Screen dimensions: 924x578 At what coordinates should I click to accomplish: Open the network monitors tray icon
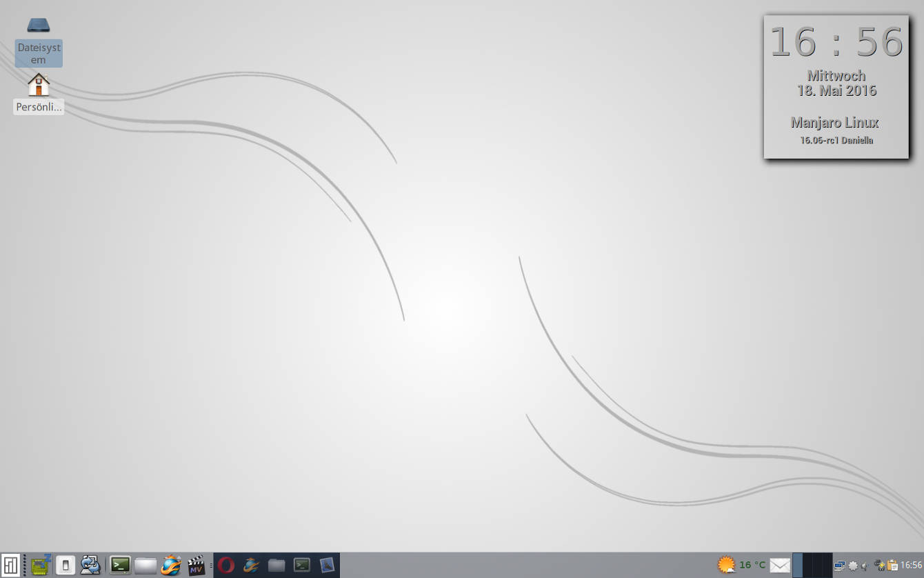(x=840, y=566)
